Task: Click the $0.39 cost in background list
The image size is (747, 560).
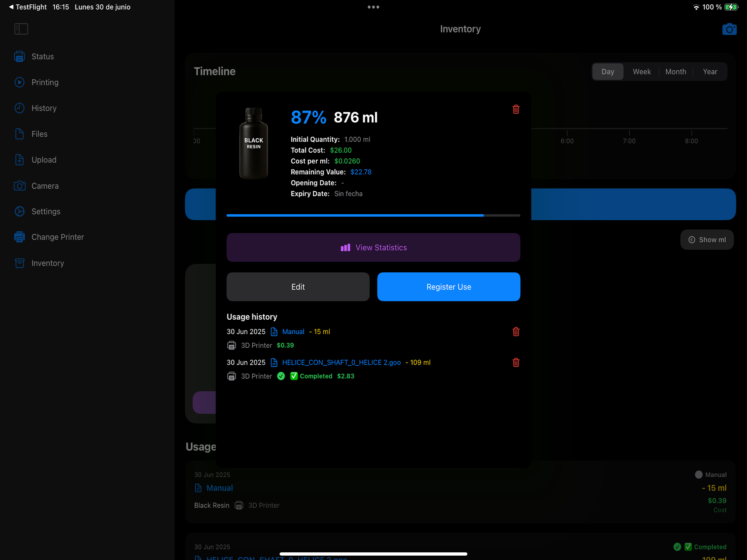Action: point(717,501)
